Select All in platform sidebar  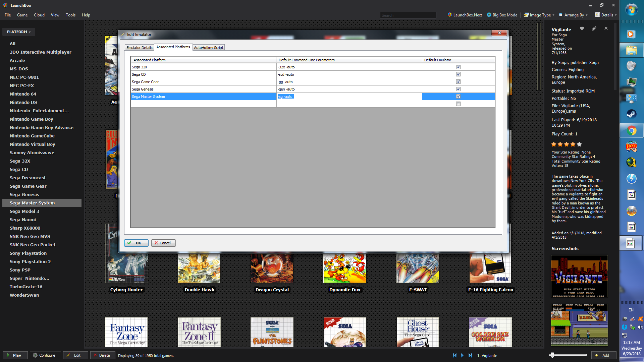click(12, 44)
